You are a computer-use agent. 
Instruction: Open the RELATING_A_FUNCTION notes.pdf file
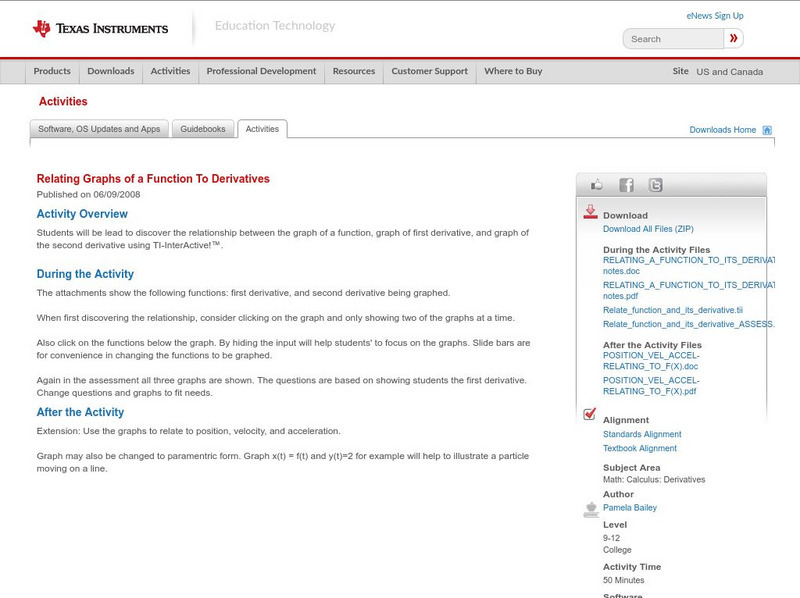point(688,290)
